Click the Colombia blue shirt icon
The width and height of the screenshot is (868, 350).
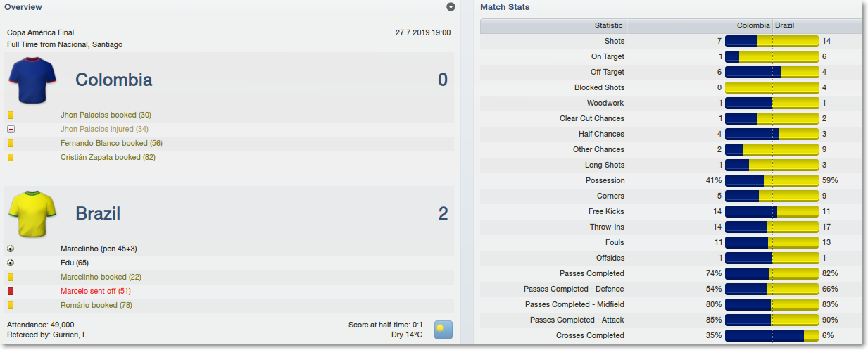coord(32,80)
